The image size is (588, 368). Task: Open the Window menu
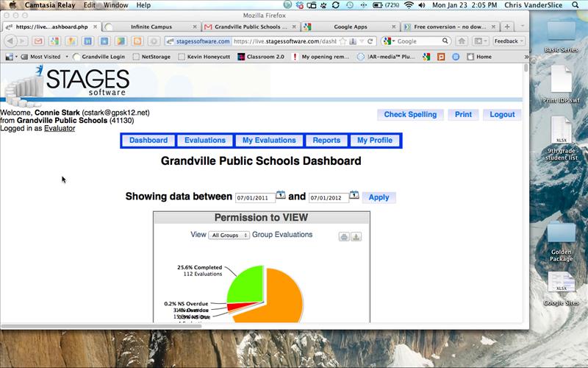[x=115, y=5]
